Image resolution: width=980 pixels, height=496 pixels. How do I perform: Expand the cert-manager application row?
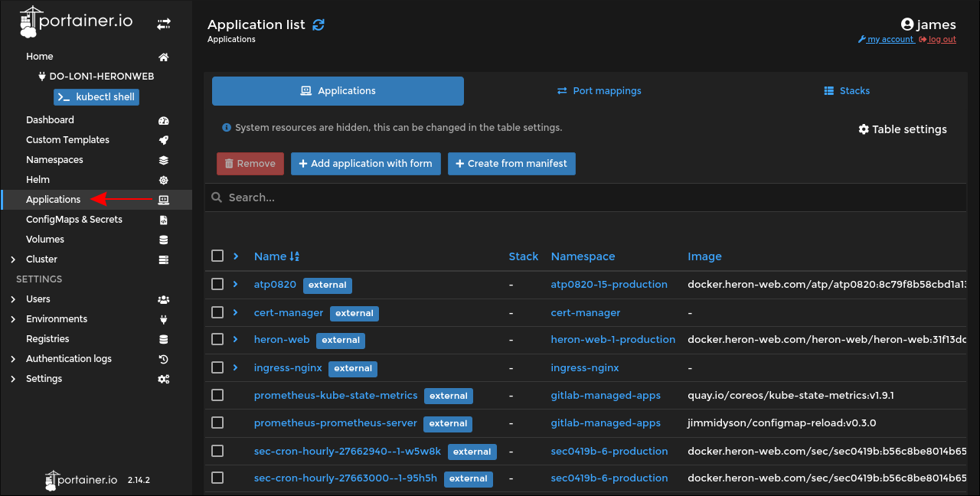point(236,312)
